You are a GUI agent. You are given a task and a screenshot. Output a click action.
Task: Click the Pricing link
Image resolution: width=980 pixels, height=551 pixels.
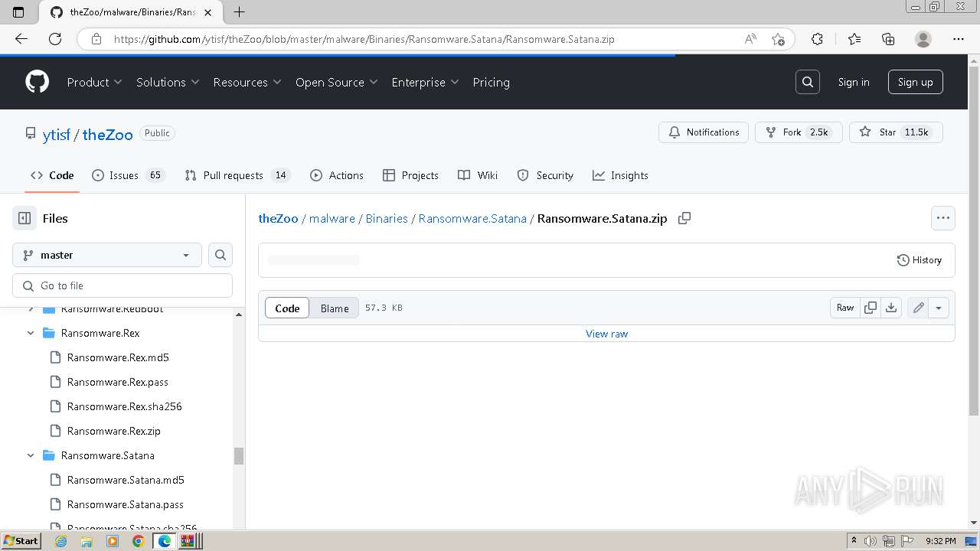491,82
